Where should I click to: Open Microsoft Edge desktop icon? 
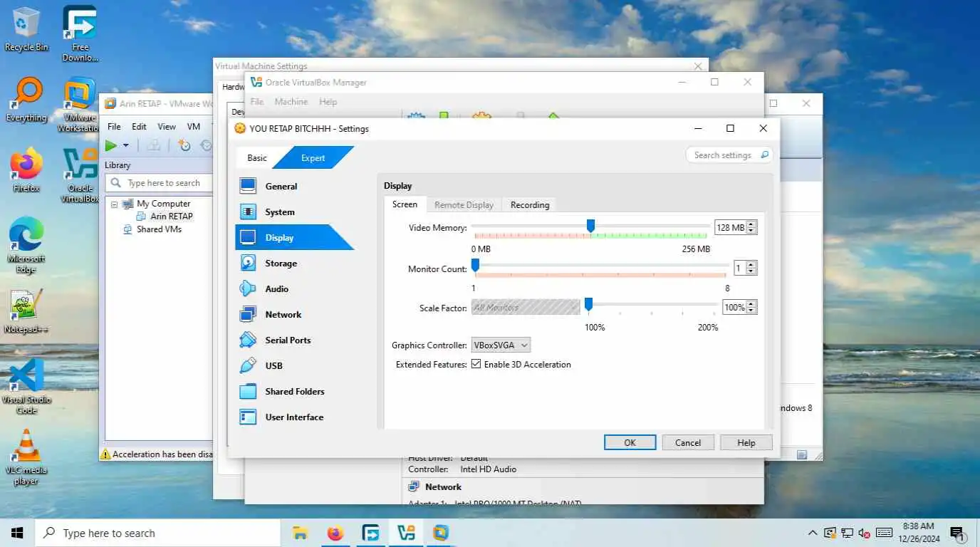pyautogui.click(x=26, y=245)
